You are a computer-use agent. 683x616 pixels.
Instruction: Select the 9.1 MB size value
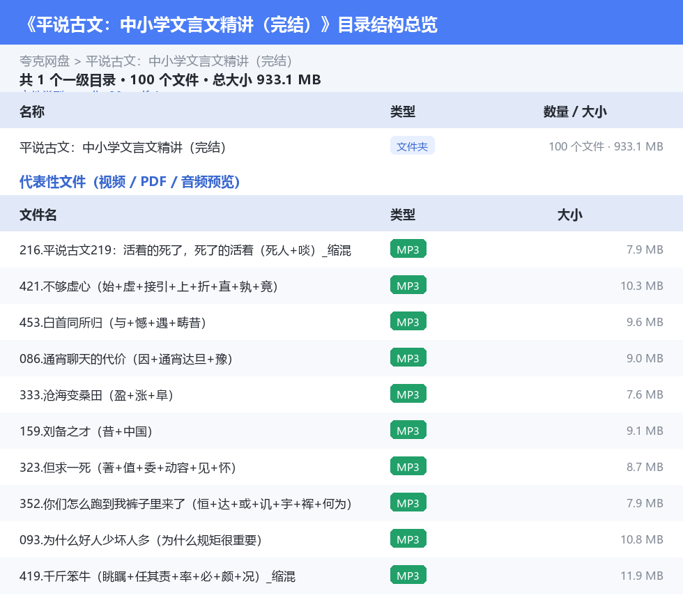645,431
